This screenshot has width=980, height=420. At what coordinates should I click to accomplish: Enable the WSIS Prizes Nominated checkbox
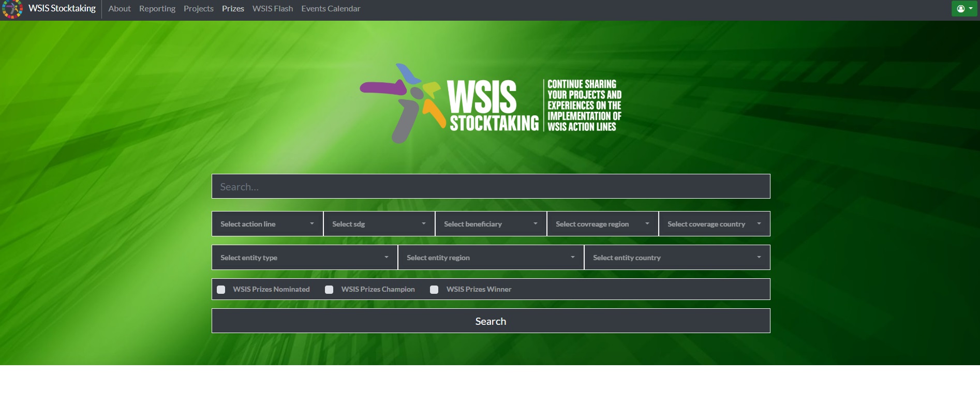point(221,290)
